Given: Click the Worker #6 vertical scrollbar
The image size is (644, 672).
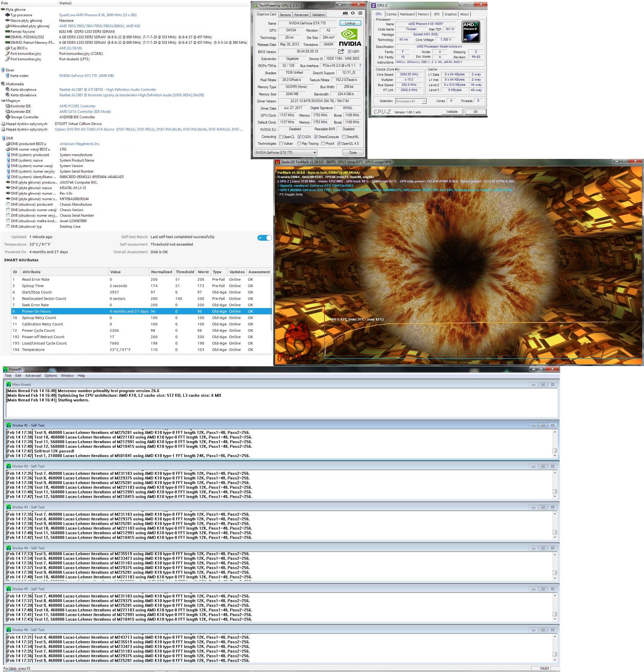Looking at the screenshot, I should (x=555, y=649).
